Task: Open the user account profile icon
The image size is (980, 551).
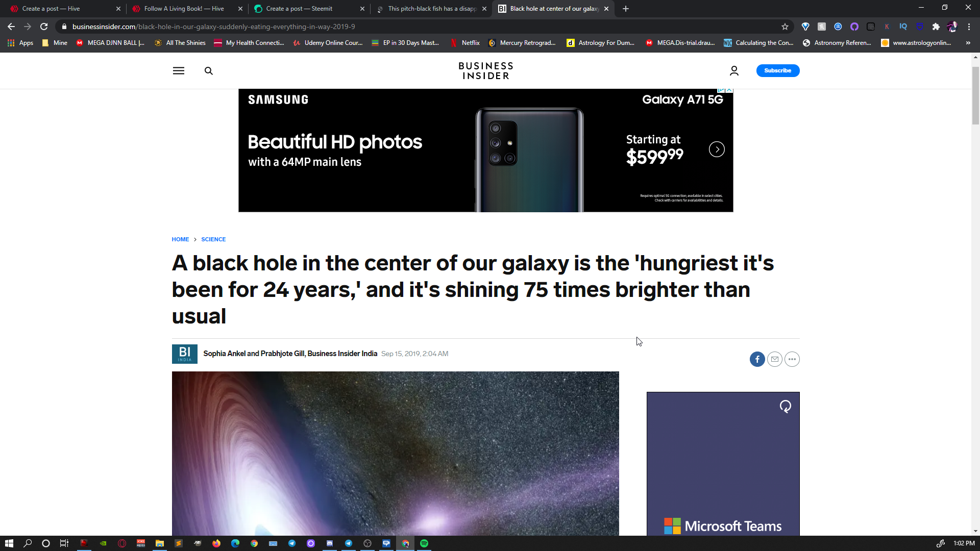Action: coord(734,71)
